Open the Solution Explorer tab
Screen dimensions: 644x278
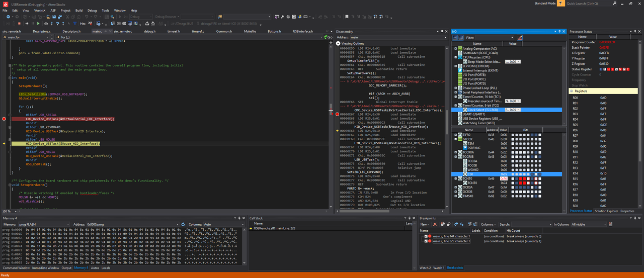click(606, 211)
